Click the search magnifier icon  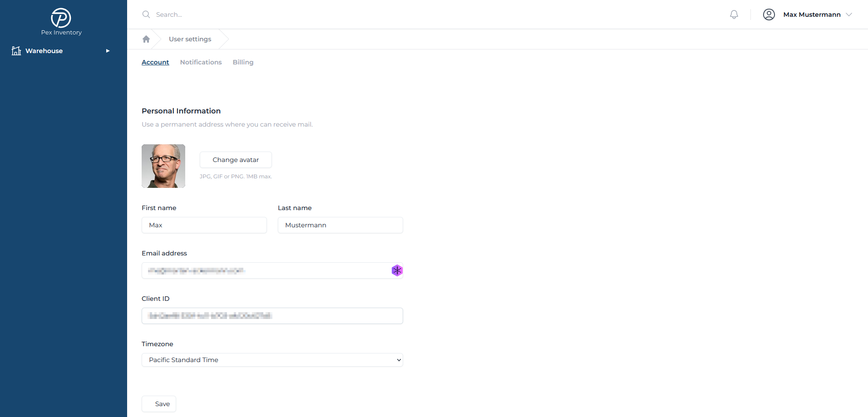146,15
